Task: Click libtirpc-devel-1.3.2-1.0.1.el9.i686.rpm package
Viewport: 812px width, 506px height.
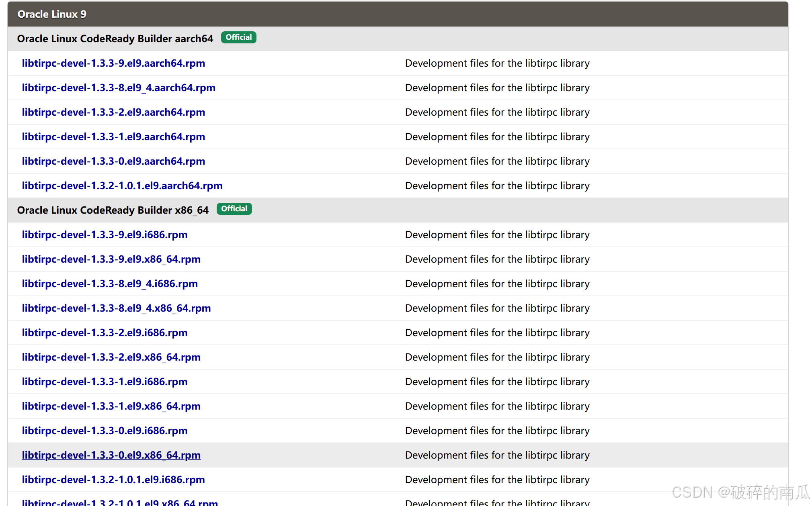Action: tap(113, 479)
